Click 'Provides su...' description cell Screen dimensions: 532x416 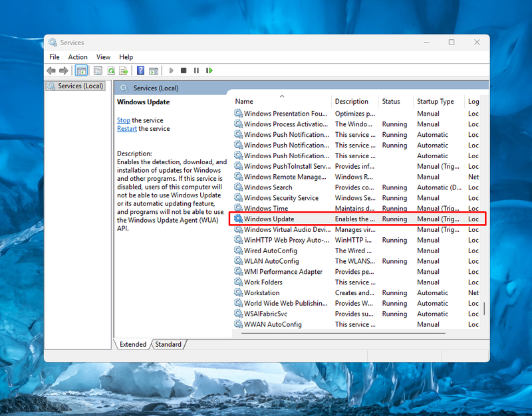tap(354, 314)
